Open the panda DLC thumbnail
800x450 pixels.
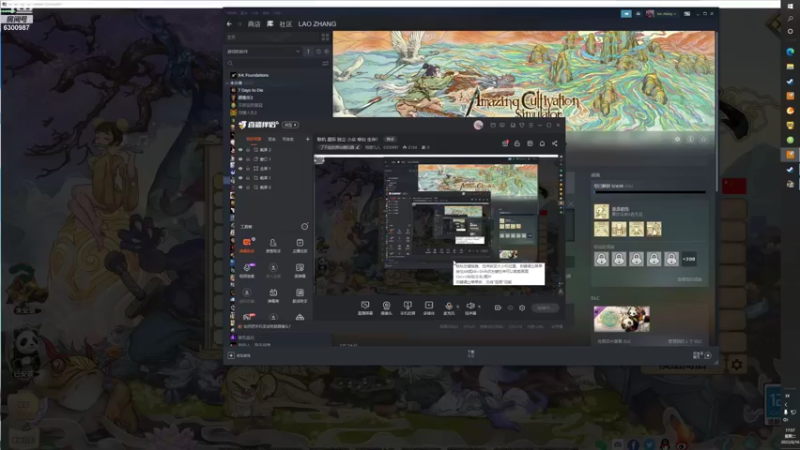point(621,319)
